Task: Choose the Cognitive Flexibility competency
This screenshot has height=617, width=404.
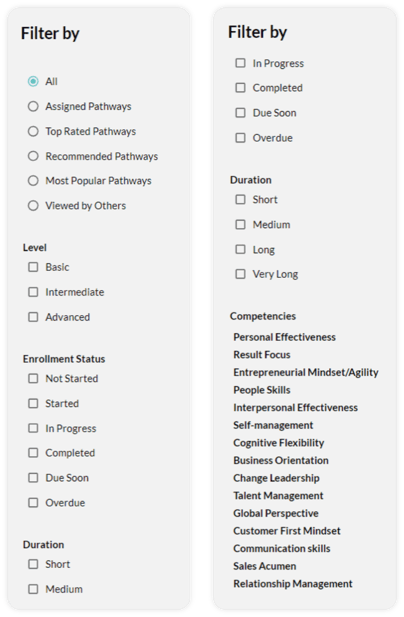Action: pyautogui.click(x=279, y=443)
